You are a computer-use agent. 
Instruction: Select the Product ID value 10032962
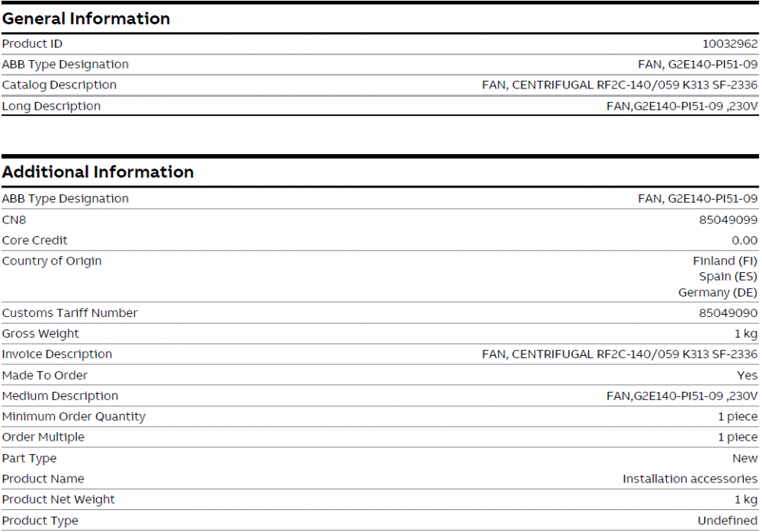pyautogui.click(x=729, y=43)
